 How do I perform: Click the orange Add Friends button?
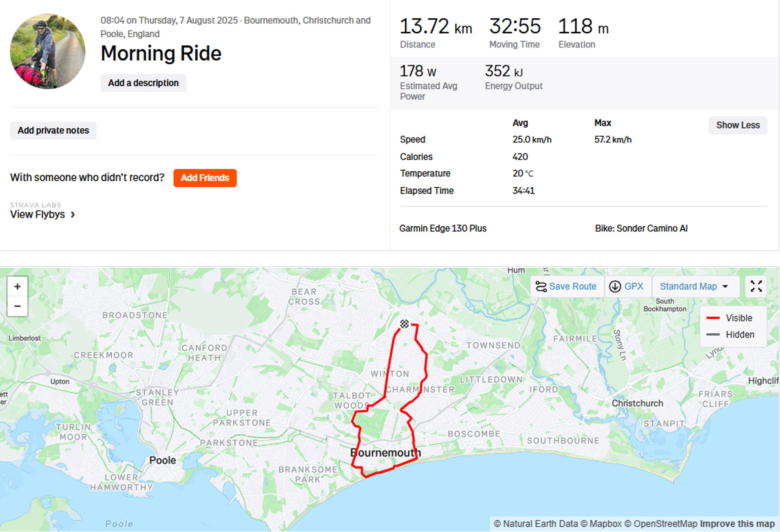coord(205,178)
